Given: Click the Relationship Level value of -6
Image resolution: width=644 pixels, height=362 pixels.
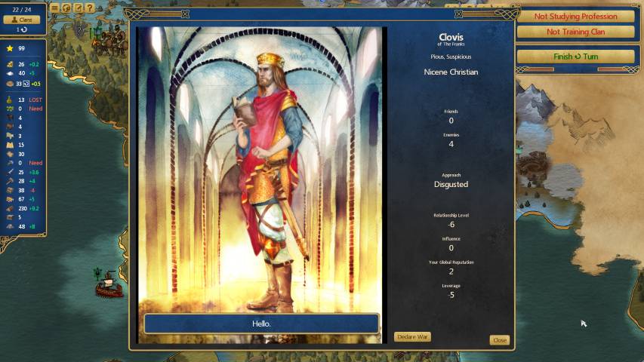Looking at the screenshot, I should [x=451, y=225].
